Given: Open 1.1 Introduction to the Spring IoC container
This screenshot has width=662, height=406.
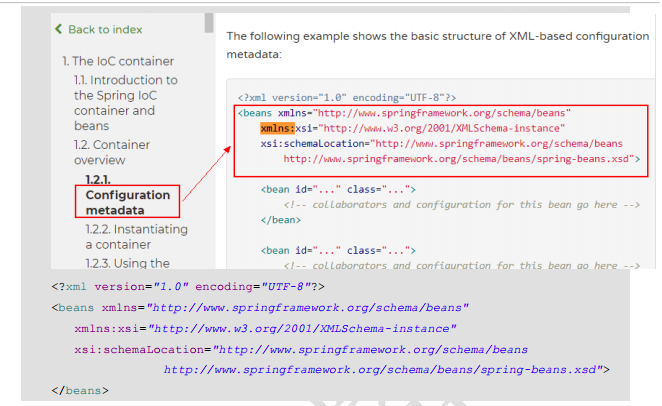Looking at the screenshot, I should coord(126,103).
